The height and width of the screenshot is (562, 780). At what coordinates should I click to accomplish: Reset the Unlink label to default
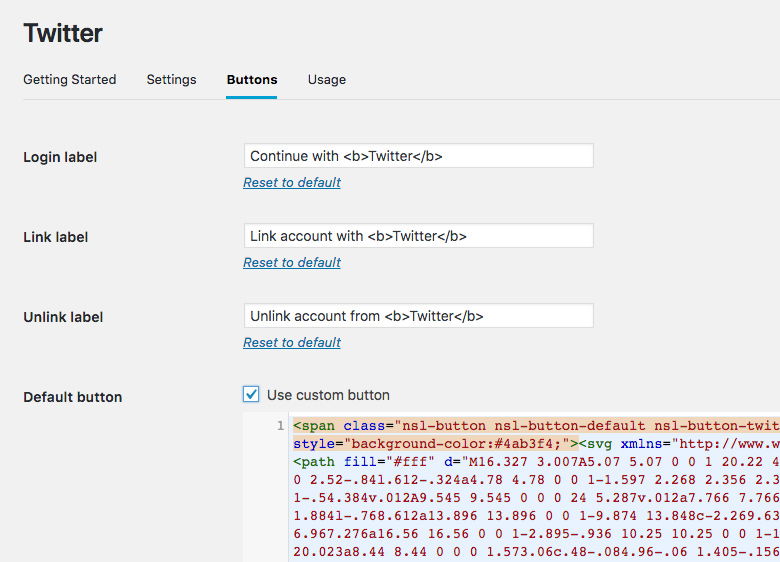click(x=291, y=342)
